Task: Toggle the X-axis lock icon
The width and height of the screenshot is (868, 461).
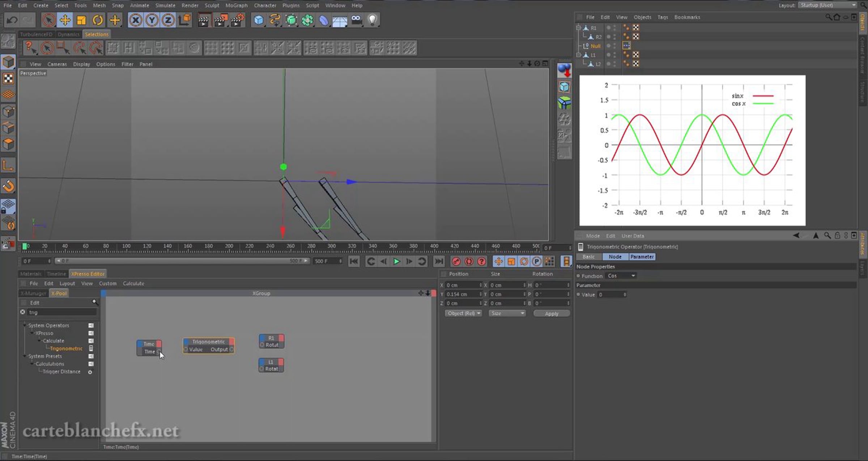Action: (136, 20)
